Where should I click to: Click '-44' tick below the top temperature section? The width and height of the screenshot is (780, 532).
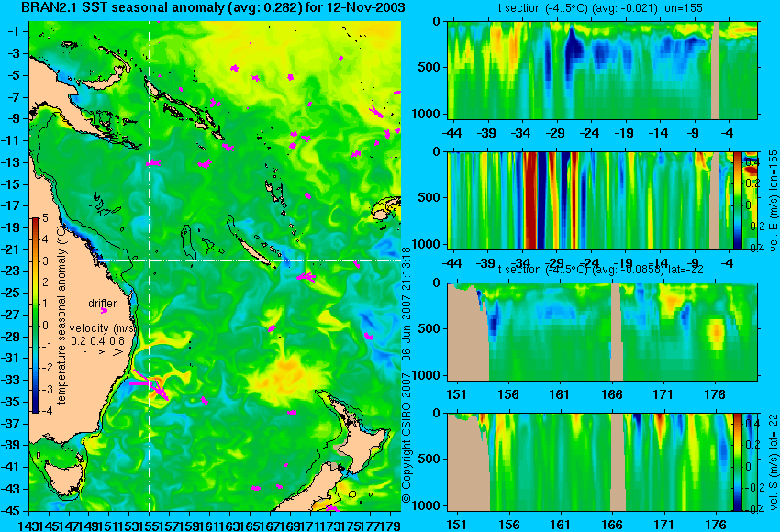click(x=451, y=133)
